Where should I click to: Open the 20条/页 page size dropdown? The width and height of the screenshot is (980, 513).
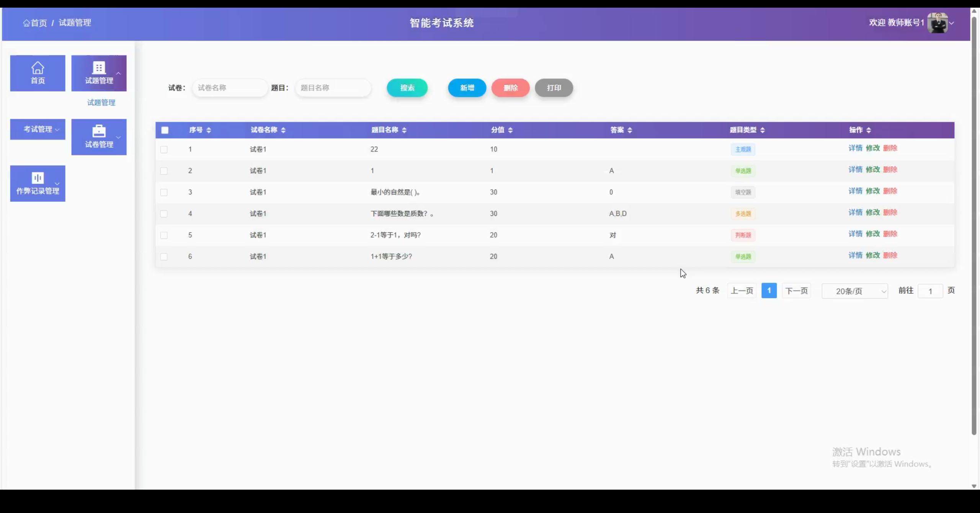point(854,291)
